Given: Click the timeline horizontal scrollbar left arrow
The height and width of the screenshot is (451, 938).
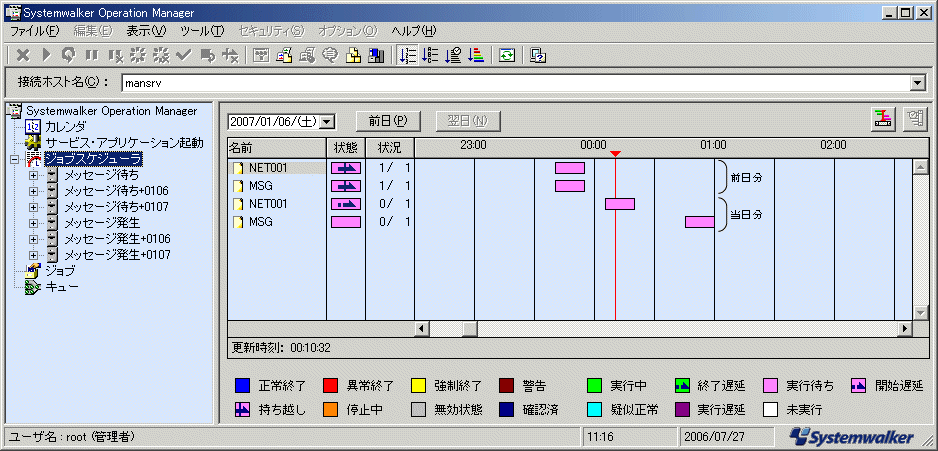Looking at the screenshot, I should click(422, 328).
